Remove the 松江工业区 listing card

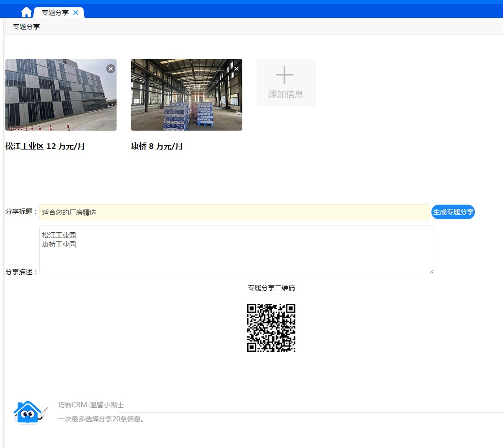tap(111, 69)
